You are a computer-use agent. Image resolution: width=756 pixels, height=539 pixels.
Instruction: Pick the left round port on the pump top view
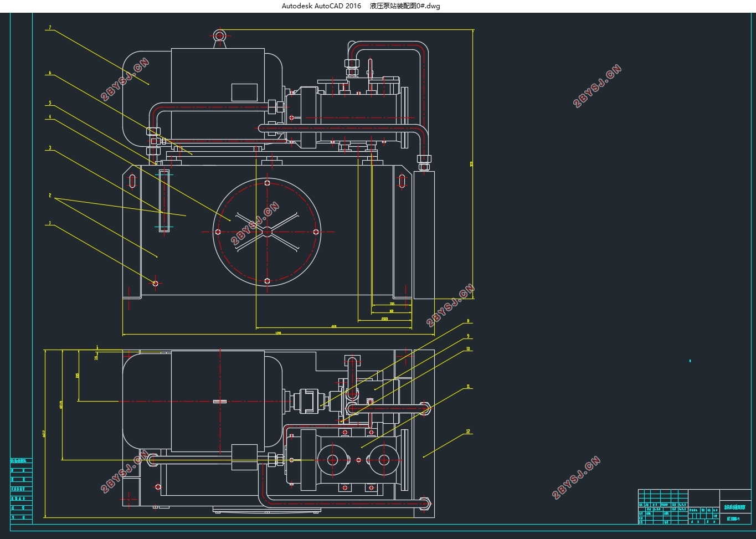[x=333, y=460]
